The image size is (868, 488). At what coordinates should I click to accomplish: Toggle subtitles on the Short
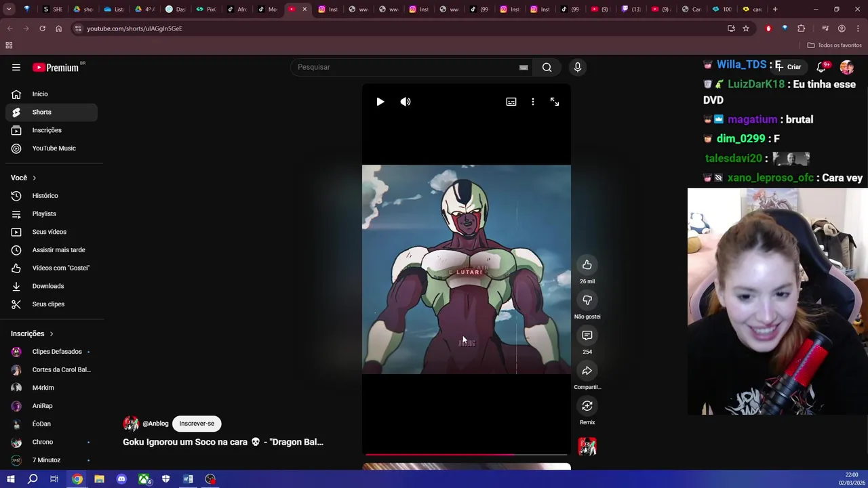tap(511, 102)
